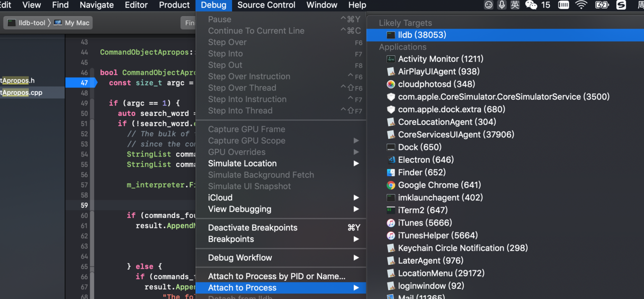Screen dimensions: 644x299
Task: Click the '} else {' code line
Action: point(144,266)
